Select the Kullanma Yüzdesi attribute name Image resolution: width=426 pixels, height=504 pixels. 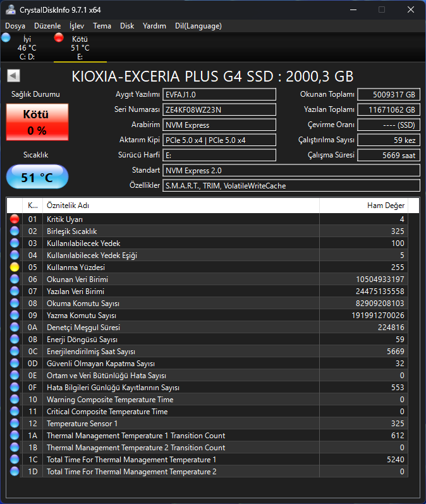[x=76, y=267]
